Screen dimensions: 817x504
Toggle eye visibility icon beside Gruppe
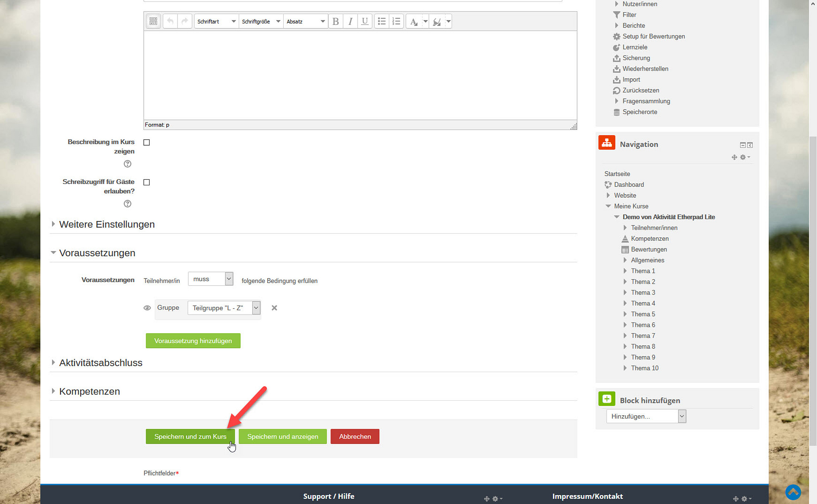click(147, 308)
